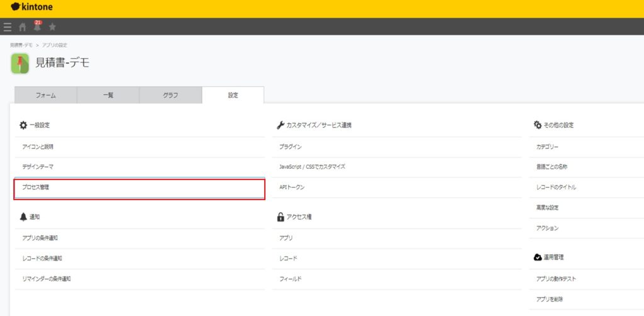The height and width of the screenshot is (316, 644).
Task: Open アプリの条件通知 setting
Action: click(140, 239)
